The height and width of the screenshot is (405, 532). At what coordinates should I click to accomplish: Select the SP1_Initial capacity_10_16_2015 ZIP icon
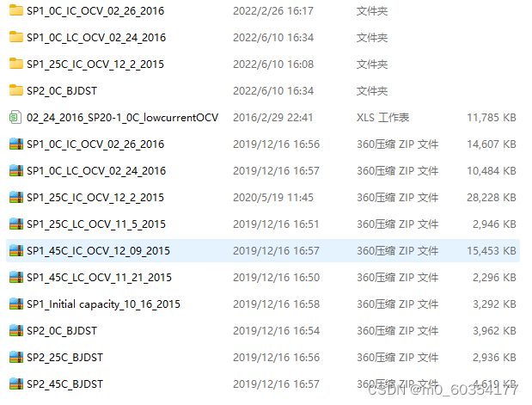click(16, 304)
